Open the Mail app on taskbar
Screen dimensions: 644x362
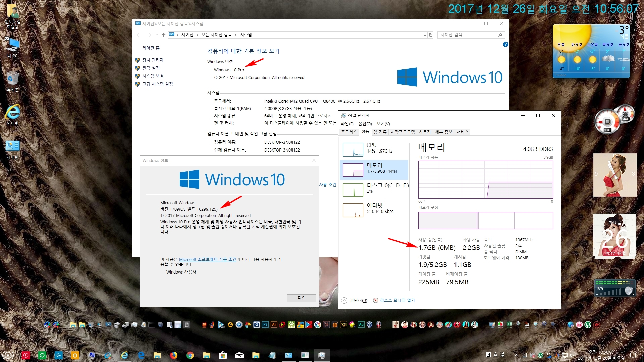coord(239,355)
